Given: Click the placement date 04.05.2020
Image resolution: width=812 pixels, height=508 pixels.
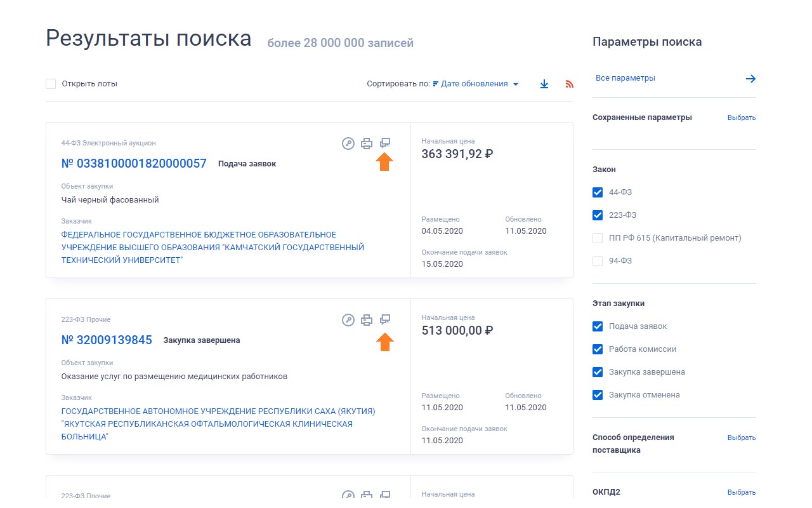Looking at the screenshot, I should [442, 231].
